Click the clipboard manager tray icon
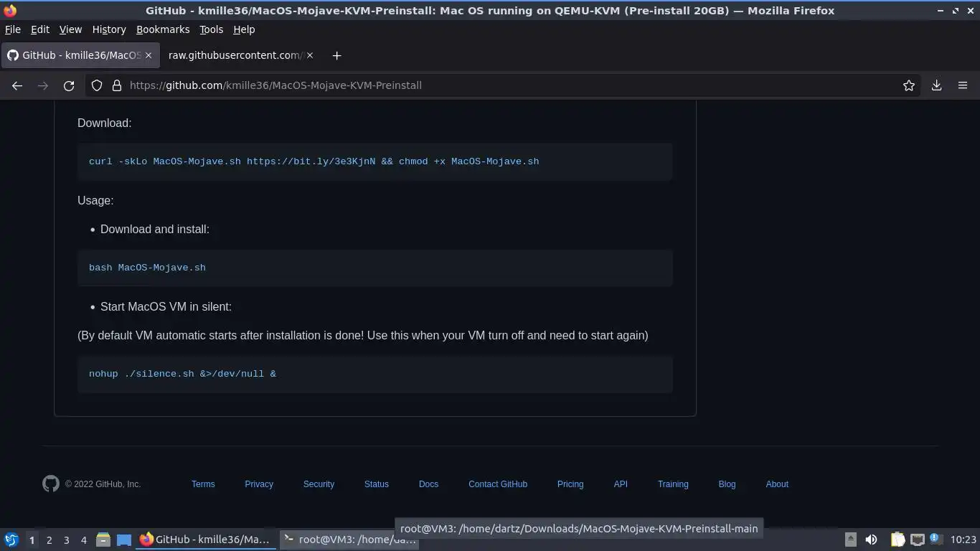 [x=897, y=540]
